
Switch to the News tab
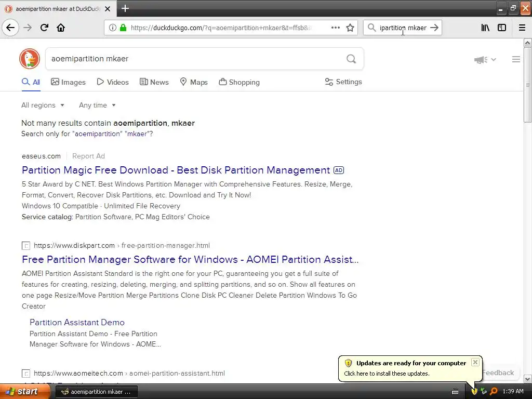click(x=154, y=82)
